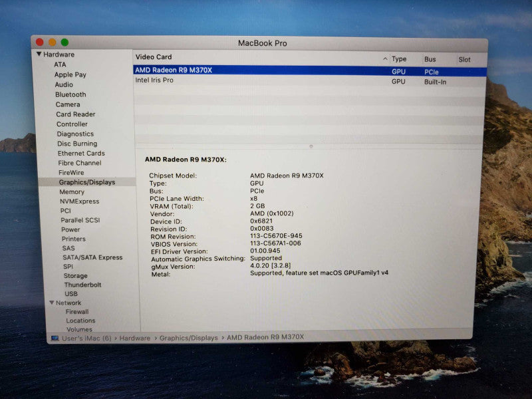Click the split pane divider handle
This screenshot has width=532, height=399.
(311, 146)
